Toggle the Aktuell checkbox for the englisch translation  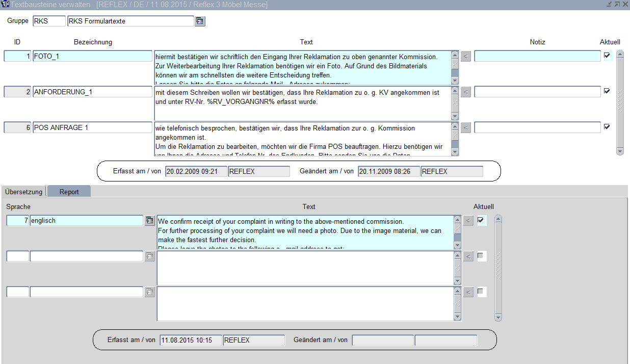click(x=481, y=220)
